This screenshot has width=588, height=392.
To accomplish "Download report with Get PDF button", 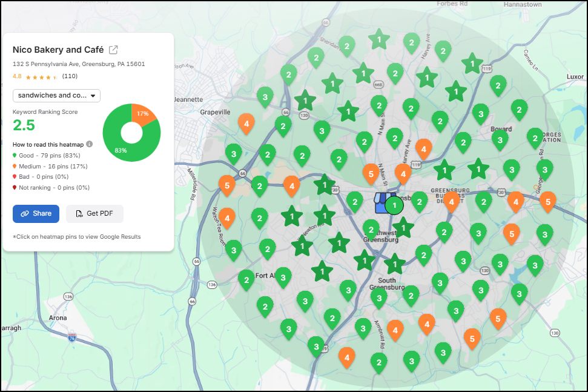I will pyautogui.click(x=94, y=214).
